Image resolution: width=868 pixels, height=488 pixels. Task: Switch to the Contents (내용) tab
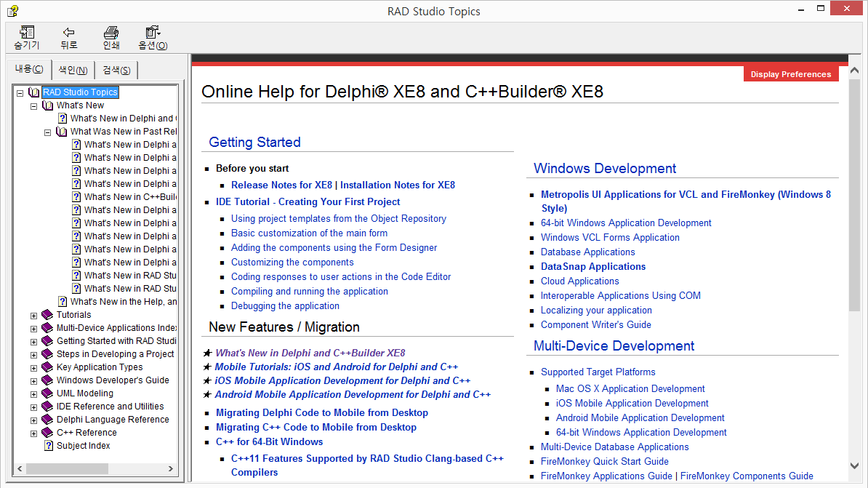[29, 68]
